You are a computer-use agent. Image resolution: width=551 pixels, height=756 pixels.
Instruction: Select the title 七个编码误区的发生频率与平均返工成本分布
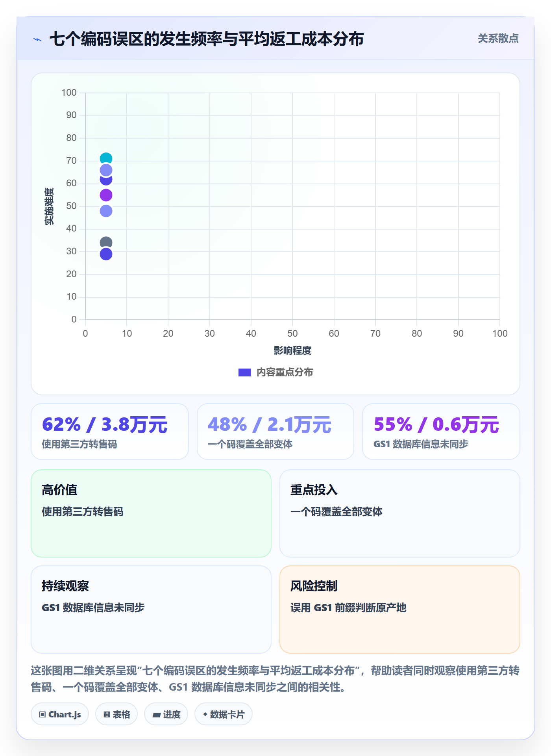pyautogui.click(x=207, y=39)
